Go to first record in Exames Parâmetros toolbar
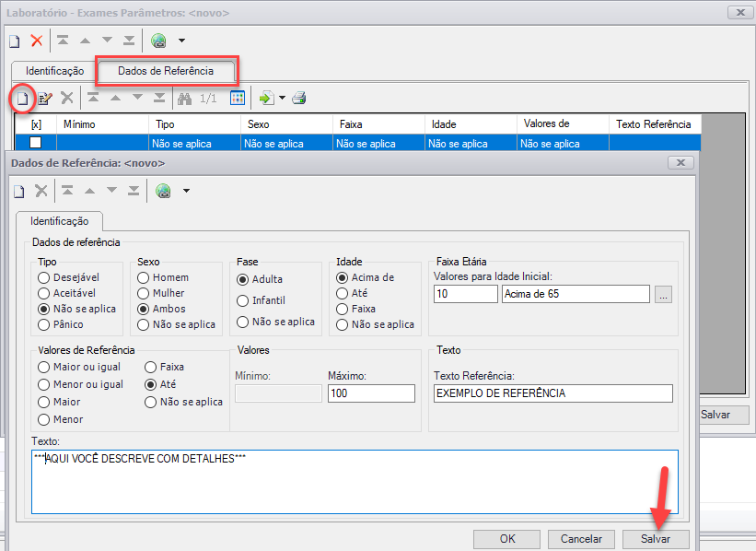756x551 pixels. tap(63, 41)
